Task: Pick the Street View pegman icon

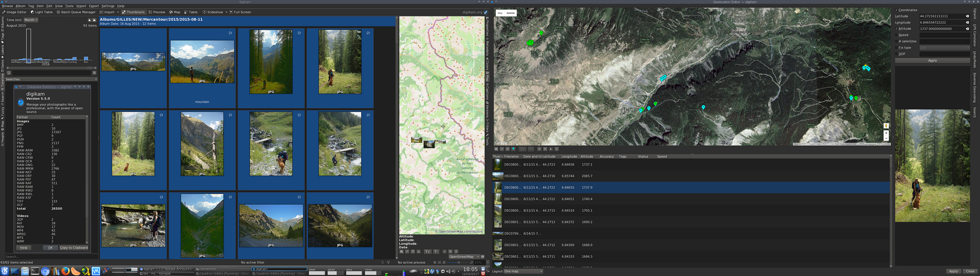Action: [x=886, y=126]
